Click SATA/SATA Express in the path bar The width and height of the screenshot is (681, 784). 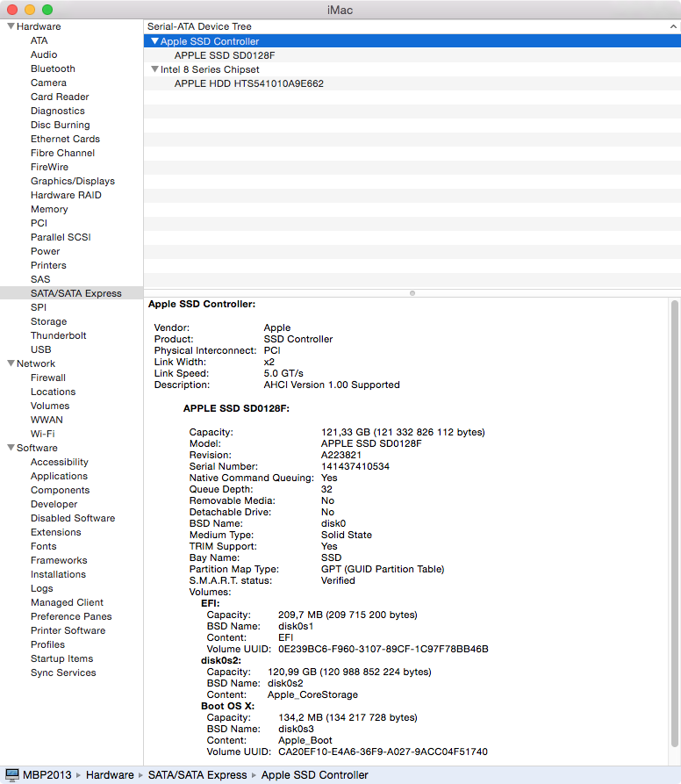coord(197,774)
